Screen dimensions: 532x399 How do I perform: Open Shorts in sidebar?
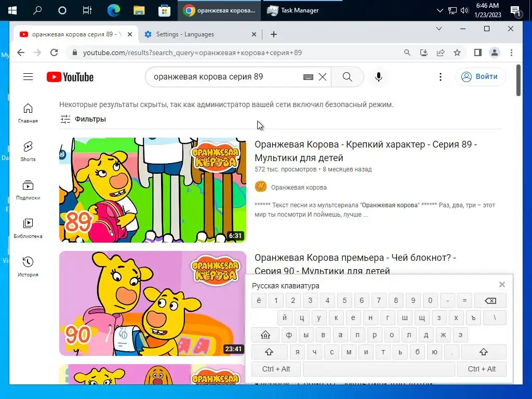(28, 152)
